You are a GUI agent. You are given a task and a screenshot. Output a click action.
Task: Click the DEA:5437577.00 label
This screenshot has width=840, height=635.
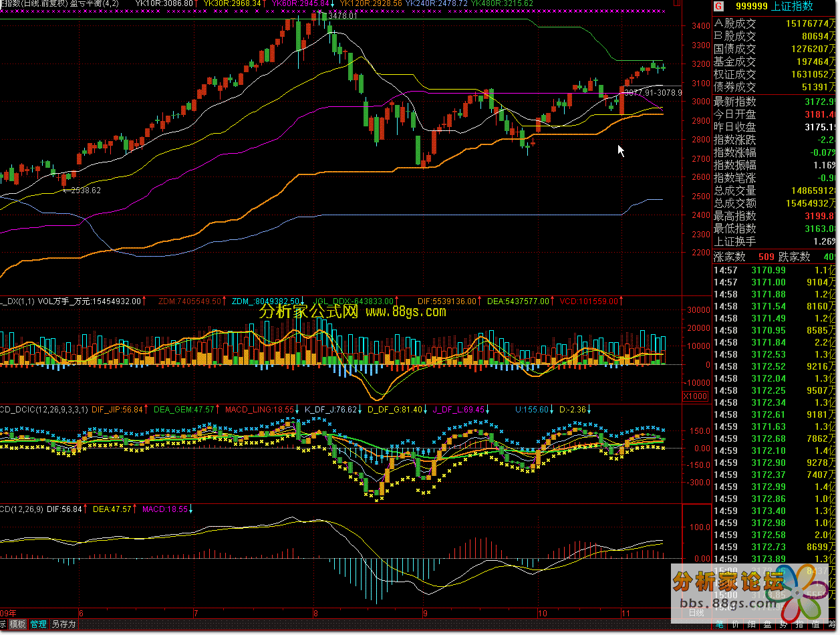[517, 301]
